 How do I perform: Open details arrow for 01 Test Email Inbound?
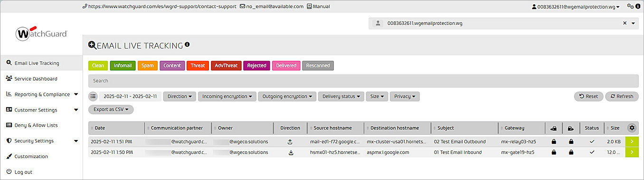[632, 152]
